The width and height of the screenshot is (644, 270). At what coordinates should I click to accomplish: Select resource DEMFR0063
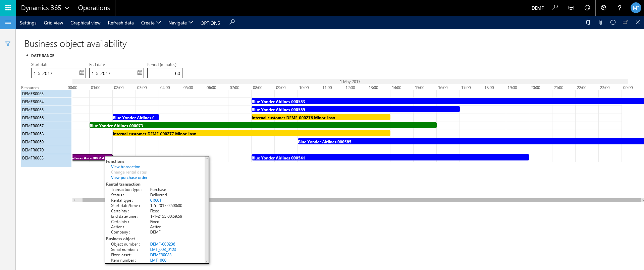(x=46, y=94)
